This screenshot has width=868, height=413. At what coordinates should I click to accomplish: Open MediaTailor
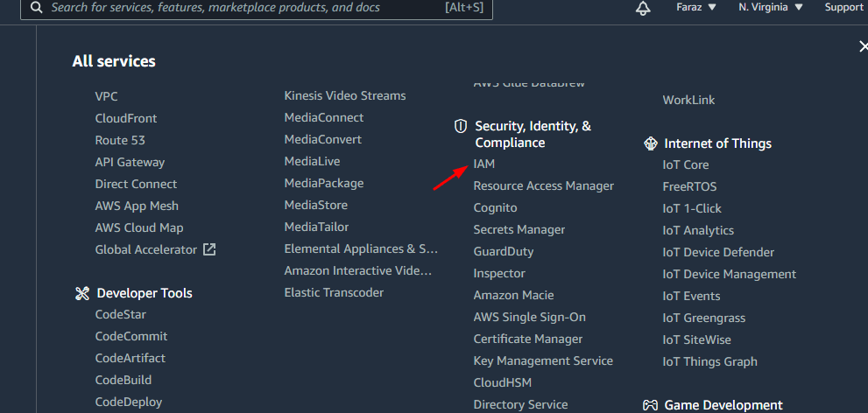[316, 227]
